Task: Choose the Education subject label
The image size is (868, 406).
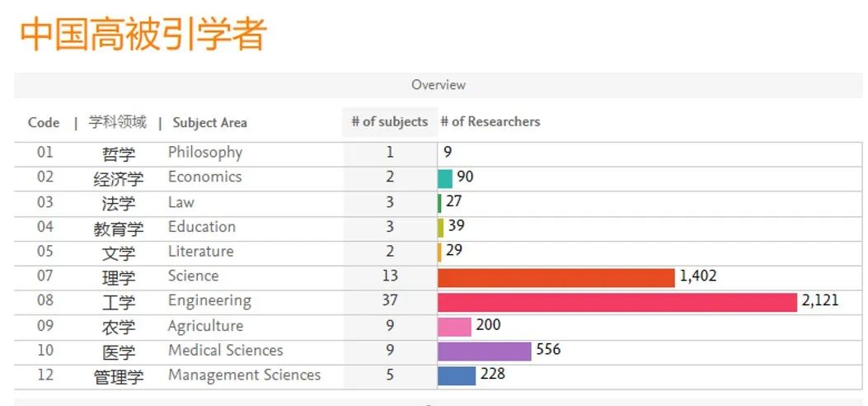Action: coord(202,227)
